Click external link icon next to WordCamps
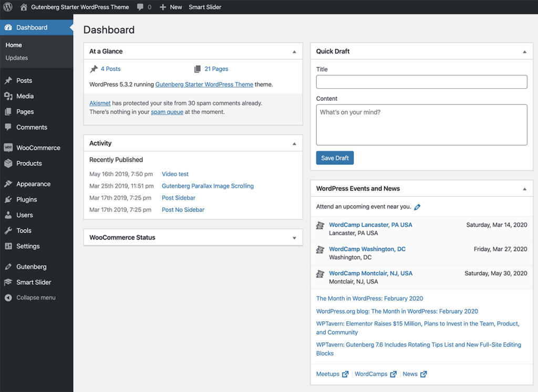Screen dimensions: 538x392 pyautogui.click(x=393, y=374)
